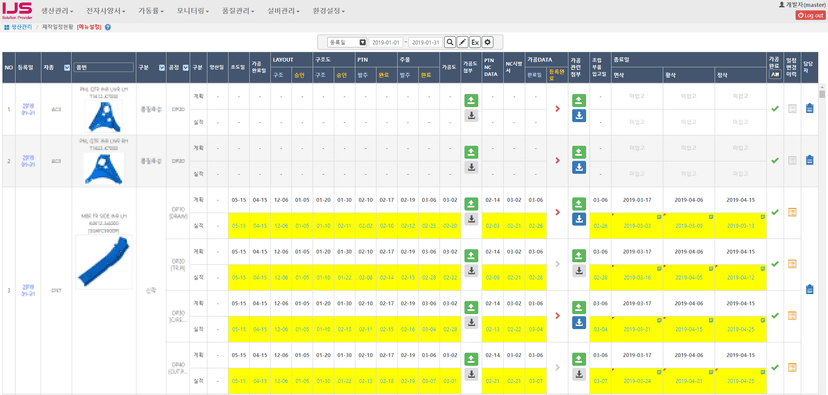The image size is (828, 395).
Task: Expand the red chevron for OP10 DRAW
Action: click(558, 212)
